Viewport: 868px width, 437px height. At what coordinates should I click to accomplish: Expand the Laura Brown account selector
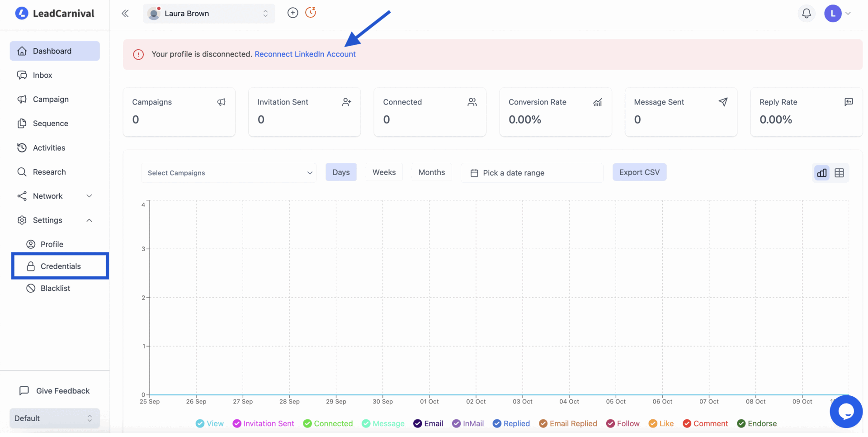[x=209, y=14]
